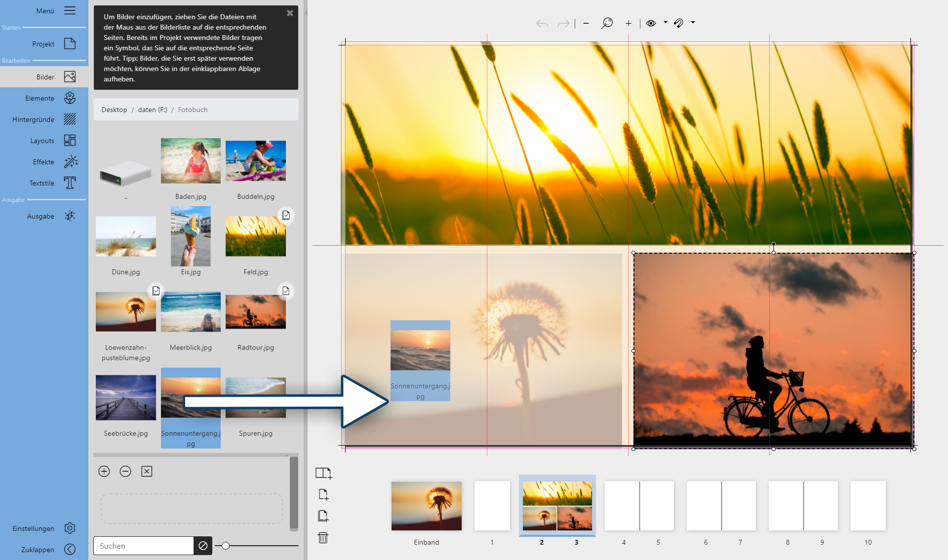Open the dropdown arrow beside the eye icon
Image resolution: width=948 pixels, height=560 pixels.
666,22
